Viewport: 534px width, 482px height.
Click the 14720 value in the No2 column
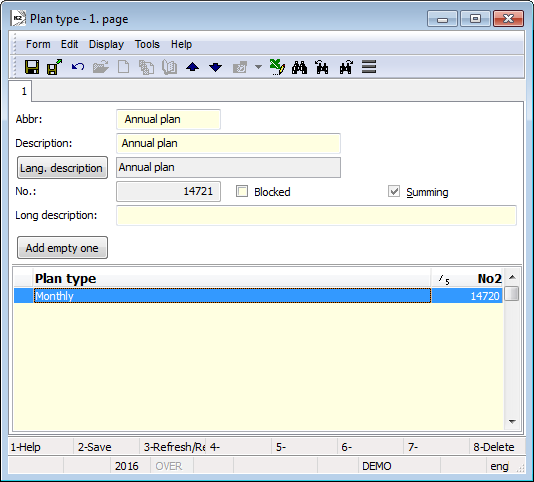[485, 296]
